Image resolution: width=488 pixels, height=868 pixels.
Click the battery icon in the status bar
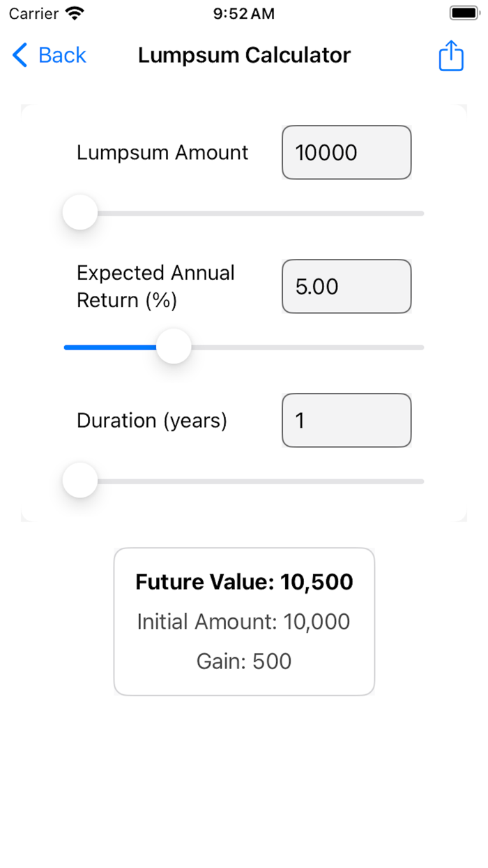point(463,13)
